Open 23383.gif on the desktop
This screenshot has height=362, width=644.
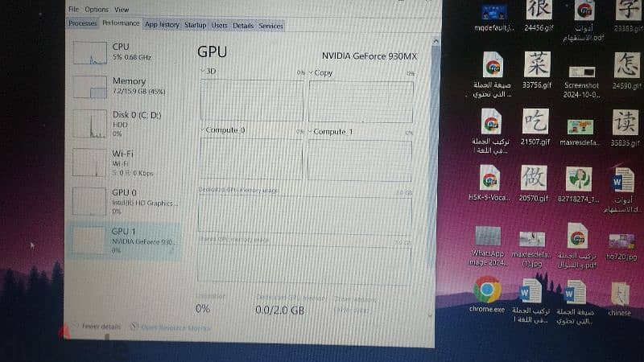coord(629,15)
